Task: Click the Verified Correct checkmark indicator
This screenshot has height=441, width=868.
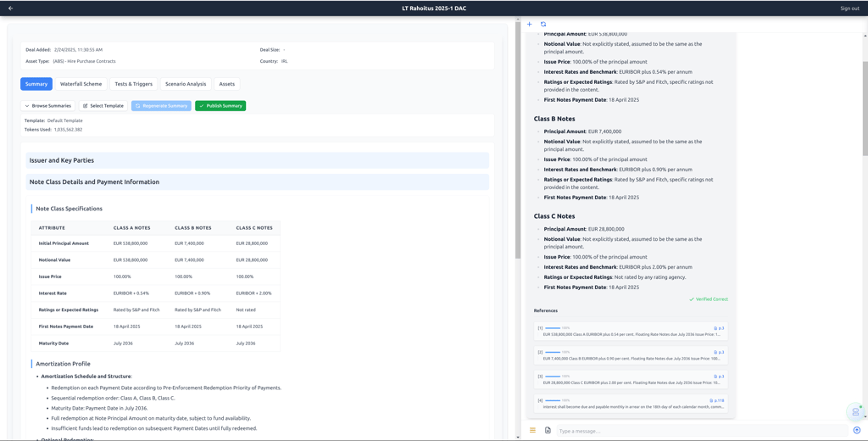Action: pyautogui.click(x=709, y=299)
